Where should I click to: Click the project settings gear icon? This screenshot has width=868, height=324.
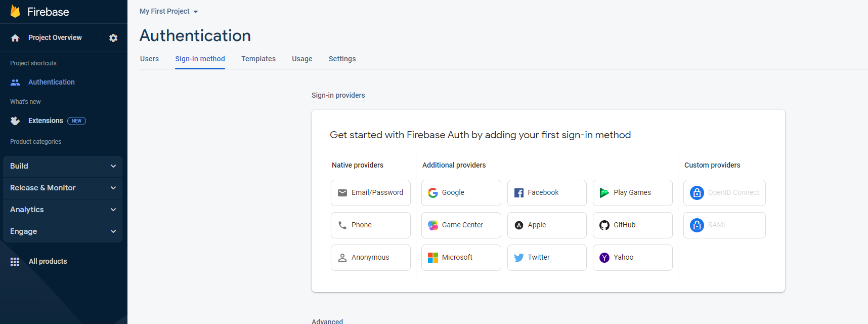(113, 38)
